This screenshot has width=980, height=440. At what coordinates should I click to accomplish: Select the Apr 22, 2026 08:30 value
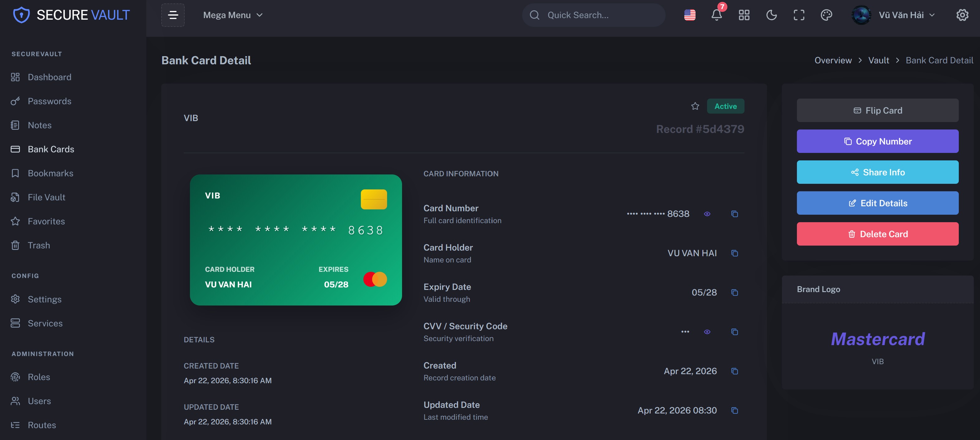[677, 410]
